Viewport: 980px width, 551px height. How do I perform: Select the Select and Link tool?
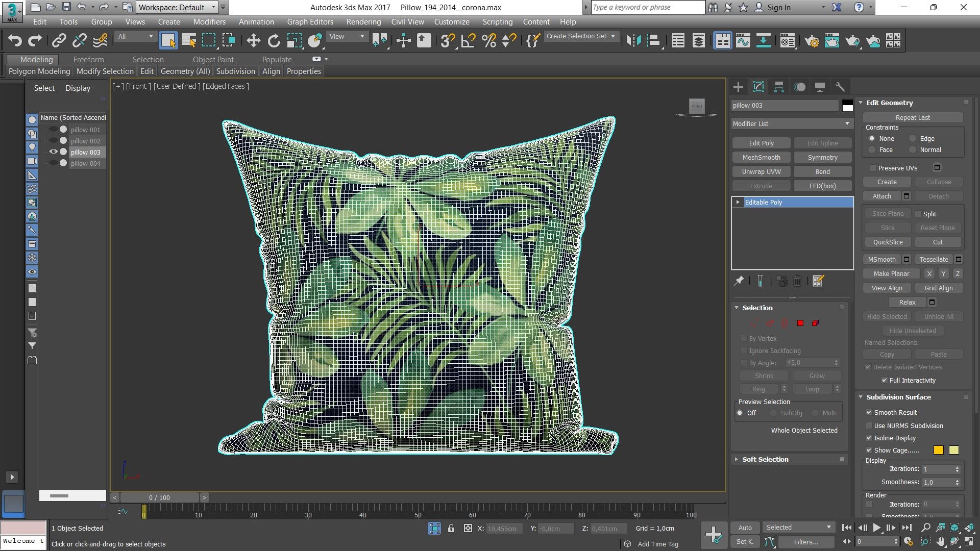pyautogui.click(x=59, y=40)
